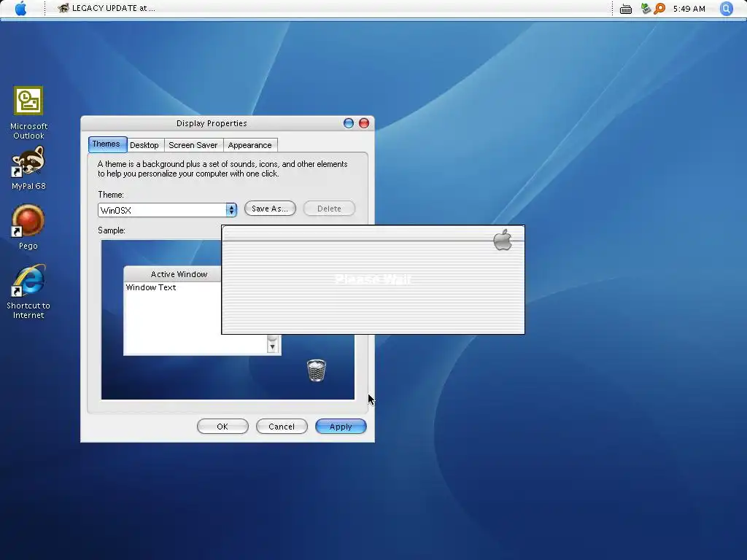
Task: Launch the Pego desktop shortcut
Action: (28, 227)
